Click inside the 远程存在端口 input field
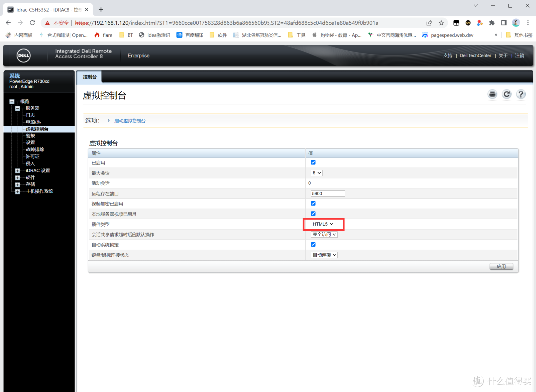Viewport: 536px width, 392px height. [x=328, y=193]
